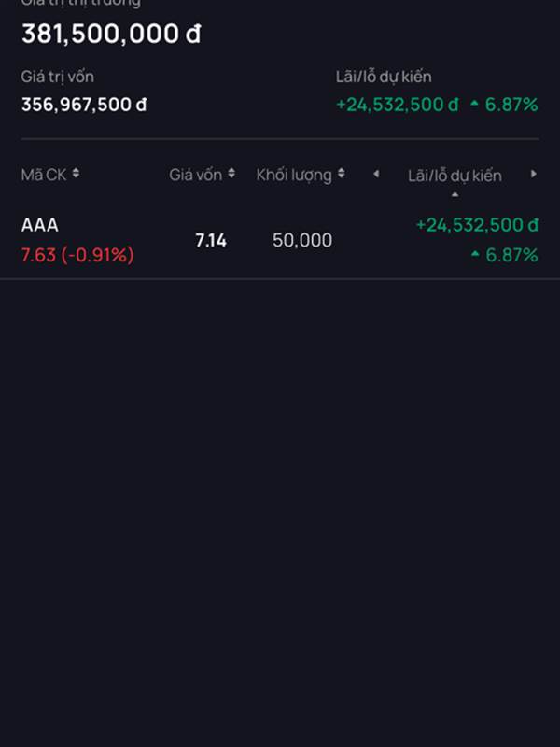Click green up triangle in AAA row
The width and height of the screenshot is (560, 747).
pyautogui.click(x=475, y=254)
